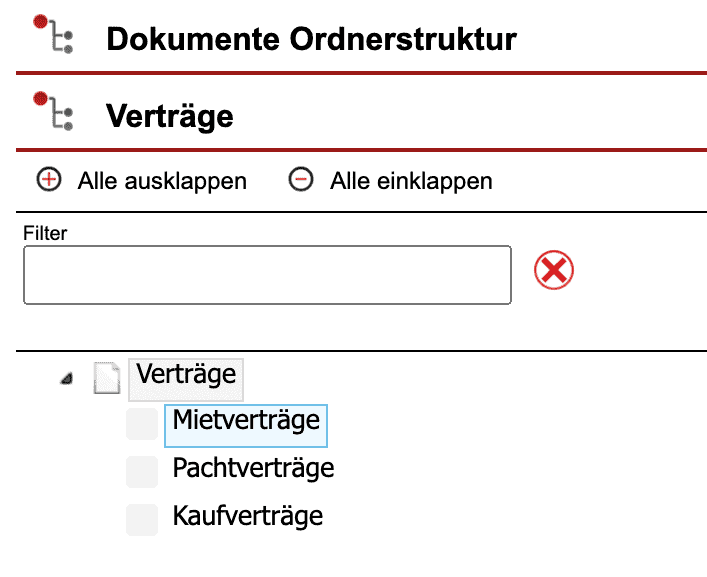Open the Verträge section header
Screen dimensions: 707x577
point(169,116)
